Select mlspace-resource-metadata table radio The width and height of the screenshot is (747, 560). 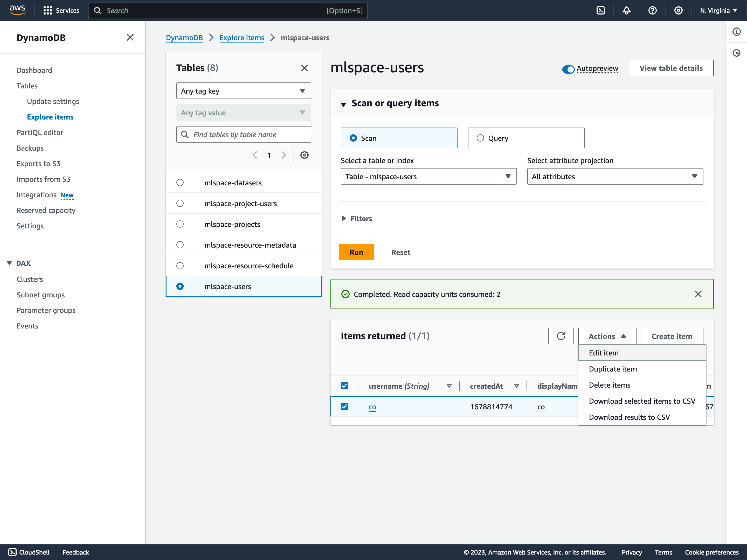pos(180,245)
